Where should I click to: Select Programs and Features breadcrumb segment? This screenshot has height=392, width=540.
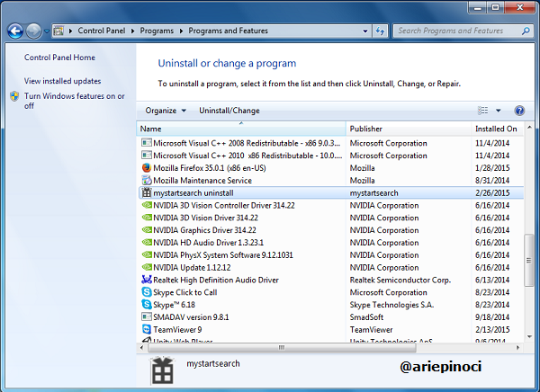coord(228,31)
